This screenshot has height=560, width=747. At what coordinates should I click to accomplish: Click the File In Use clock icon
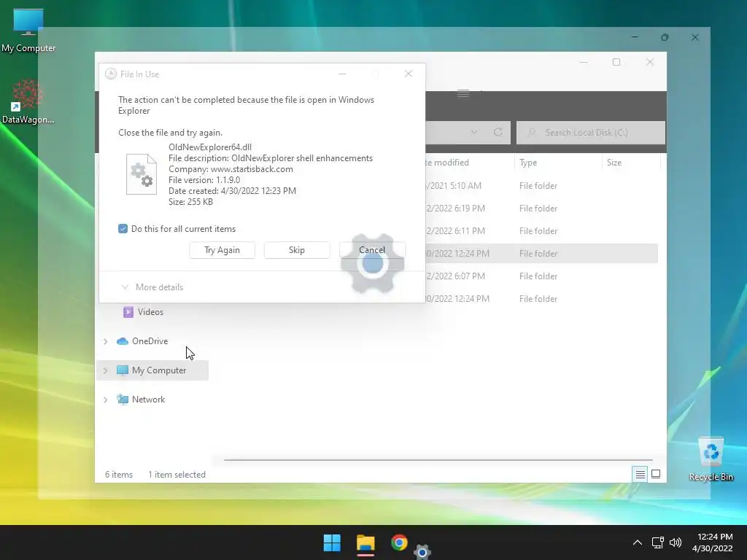[x=111, y=74]
